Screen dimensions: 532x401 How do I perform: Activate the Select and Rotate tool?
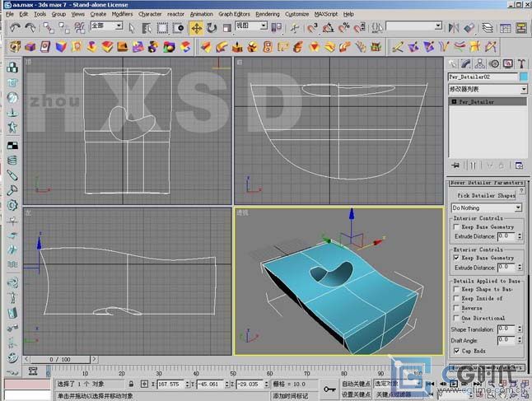pyautogui.click(x=212, y=28)
